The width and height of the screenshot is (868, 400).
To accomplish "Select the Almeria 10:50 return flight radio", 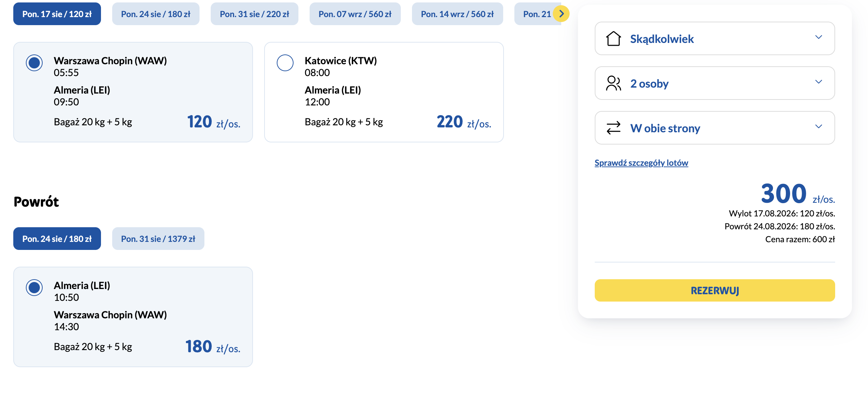I will 34,288.
